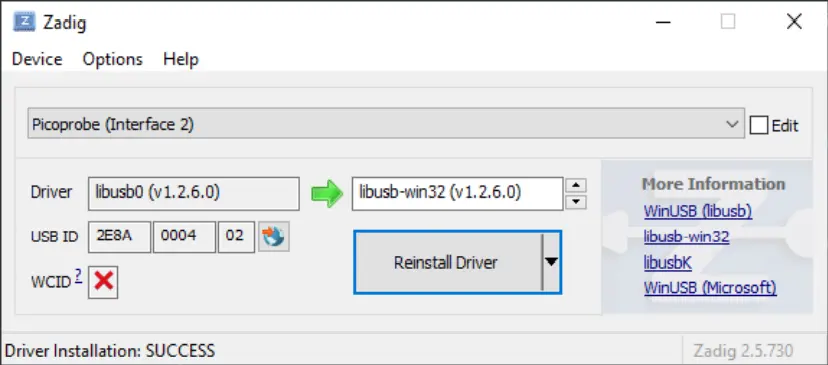Open the Help menu
Image resolution: width=828 pixels, height=365 pixels.
[181, 59]
